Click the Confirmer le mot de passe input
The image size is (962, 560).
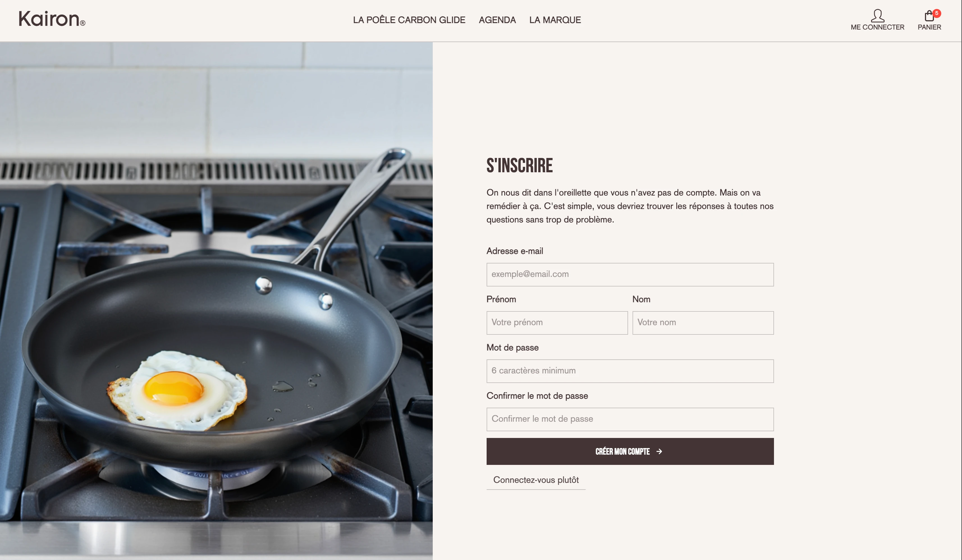(630, 419)
